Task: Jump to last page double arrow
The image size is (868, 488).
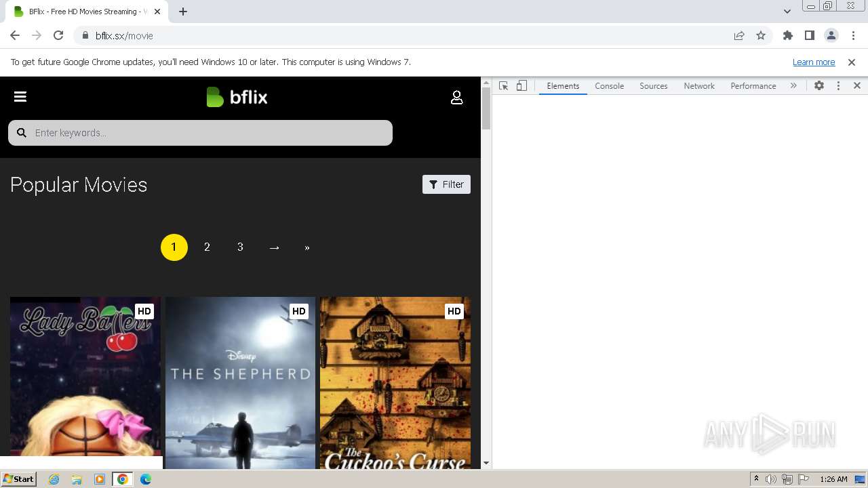Action: tap(307, 247)
